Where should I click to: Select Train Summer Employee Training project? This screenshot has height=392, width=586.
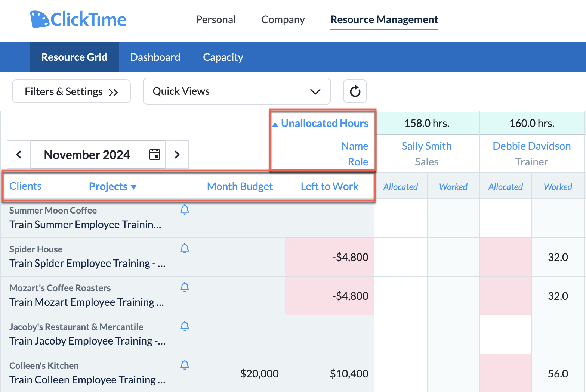[x=85, y=224]
